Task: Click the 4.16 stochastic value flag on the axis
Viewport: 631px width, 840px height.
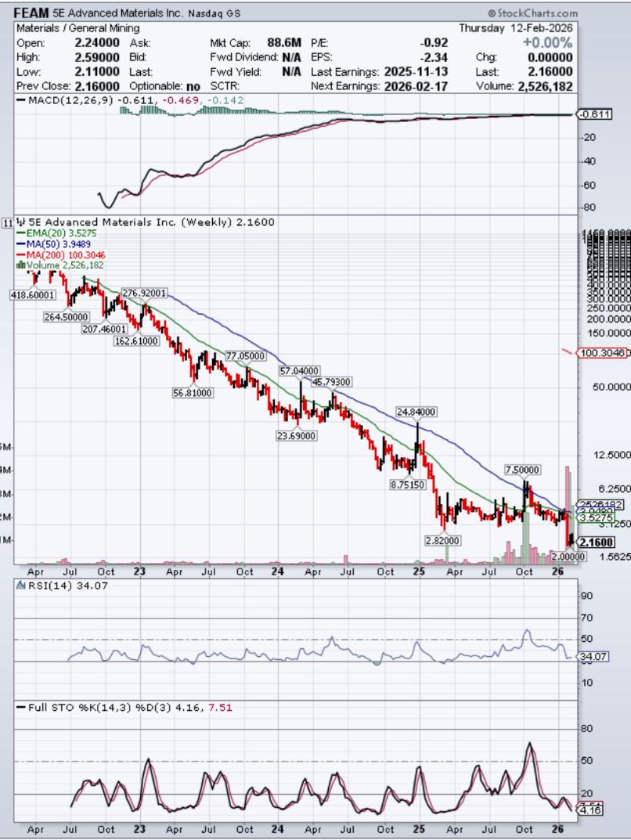Action: pyautogui.click(x=590, y=810)
